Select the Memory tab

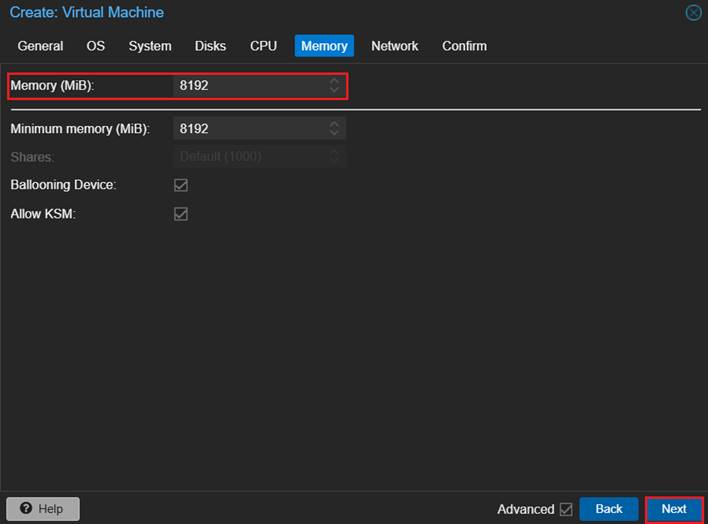point(324,46)
